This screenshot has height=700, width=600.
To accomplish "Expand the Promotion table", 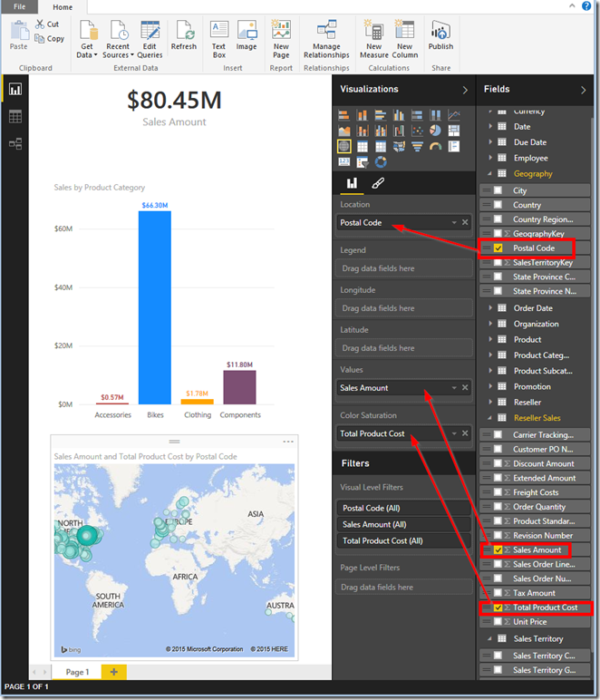I will (489, 386).
